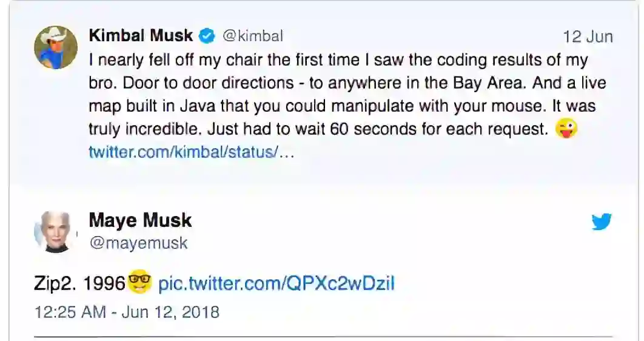Visit the @kimbal handle
This screenshot has width=644, height=341.
pyautogui.click(x=253, y=36)
